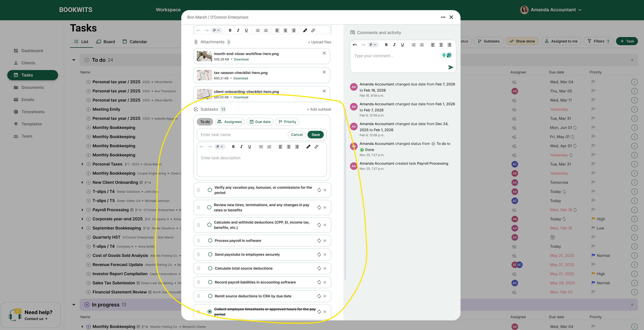The width and height of the screenshot is (644, 330).
Task: Click the link icon in subtask description editor
Action: pyautogui.click(x=316, y=147)
